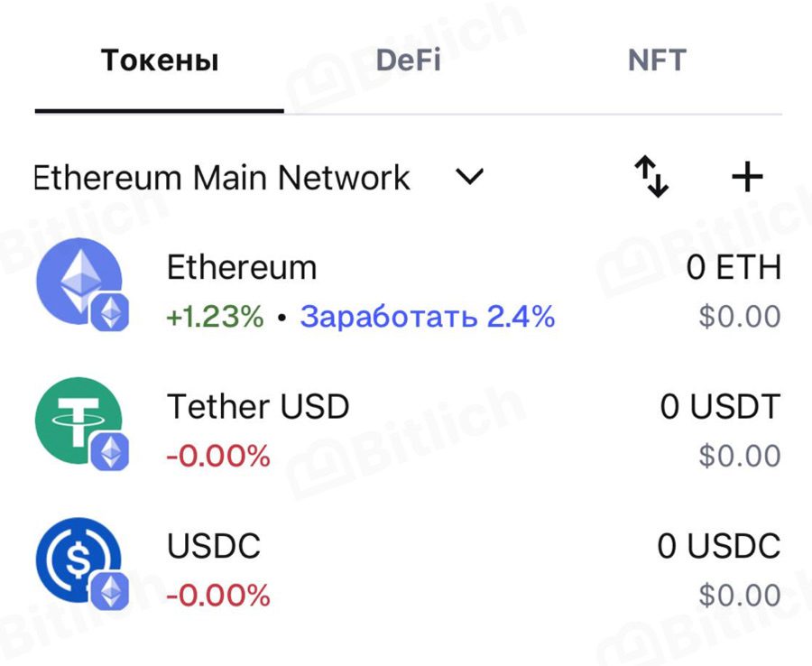Click the 0 USDC balance
Image resolution: width=812 pixels, height=666 pixels.
coord(719,546)
